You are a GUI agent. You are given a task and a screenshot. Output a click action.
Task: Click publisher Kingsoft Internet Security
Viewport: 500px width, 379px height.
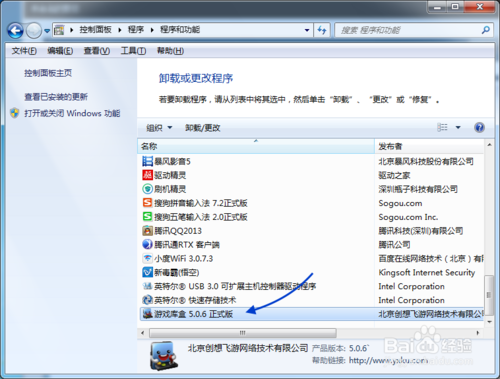pyautogui.click(x=427, y=273)
